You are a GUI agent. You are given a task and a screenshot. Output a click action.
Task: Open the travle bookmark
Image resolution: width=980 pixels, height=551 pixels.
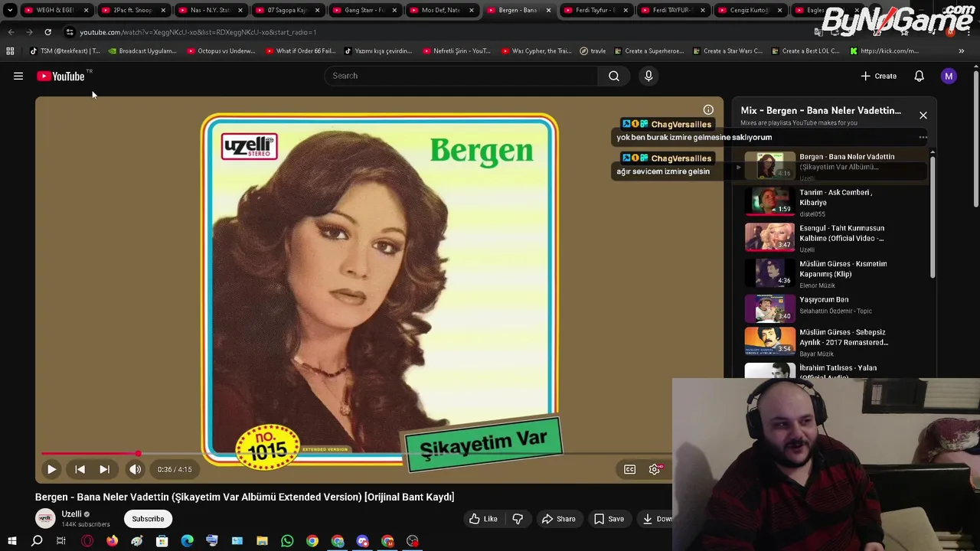(593, 51)
